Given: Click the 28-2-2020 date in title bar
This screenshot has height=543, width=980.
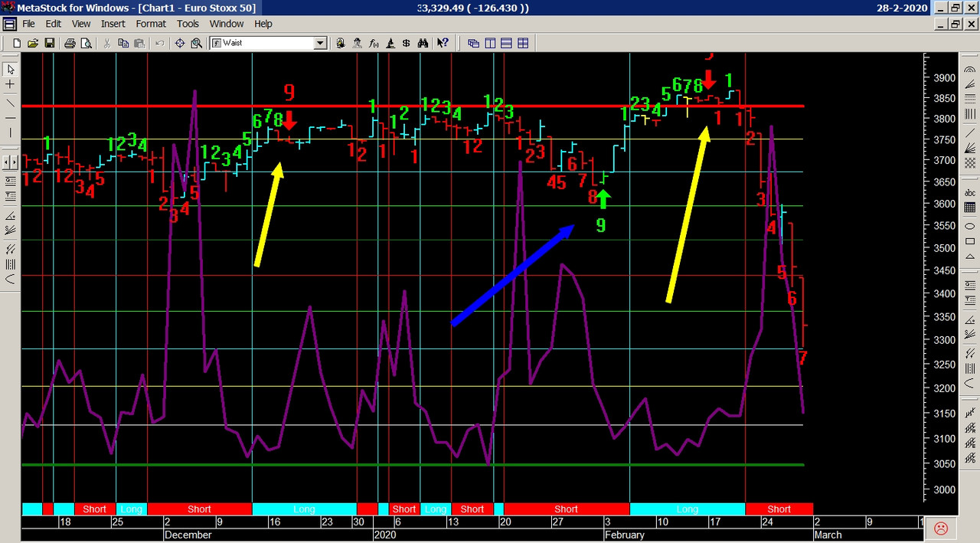Looking at the screenshot, I should (903, 8).
